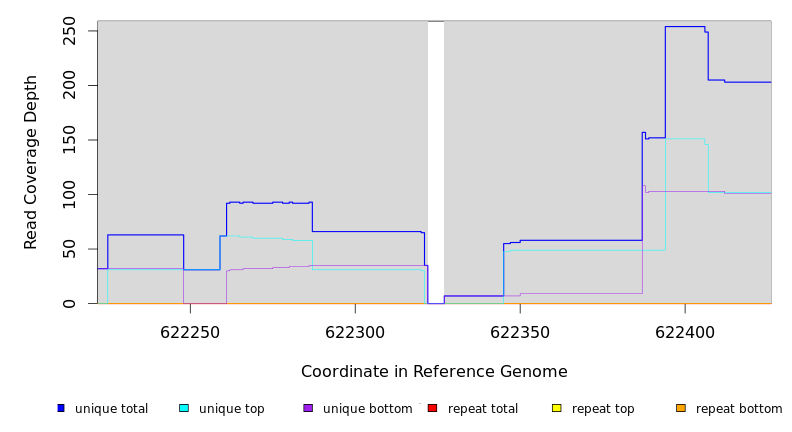The width and height of the screenshot is (792, 432).
Task: Click the "Read Coverage Depth" y-axis title
Action: pos(32,162)
